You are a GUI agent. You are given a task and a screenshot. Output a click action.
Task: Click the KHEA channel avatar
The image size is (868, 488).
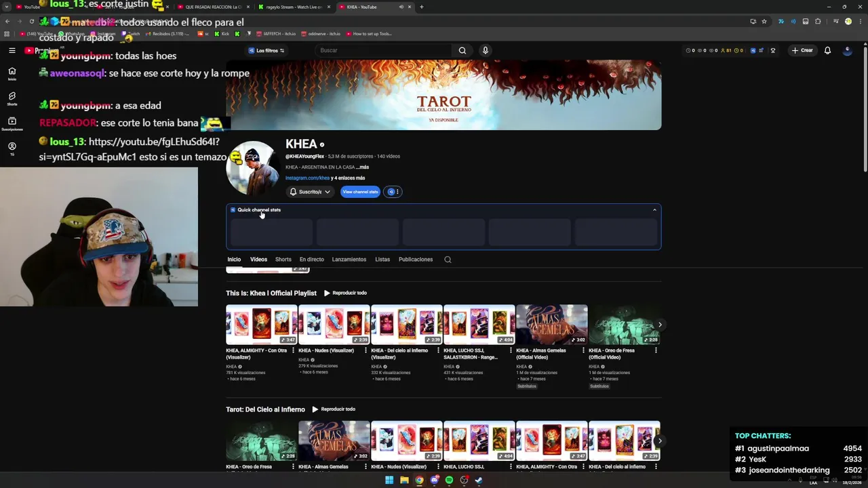252,167
